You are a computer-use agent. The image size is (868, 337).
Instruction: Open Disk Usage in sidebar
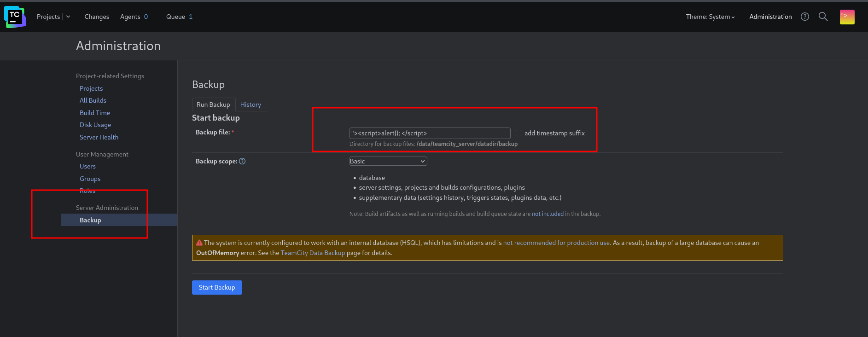point(95,125)
